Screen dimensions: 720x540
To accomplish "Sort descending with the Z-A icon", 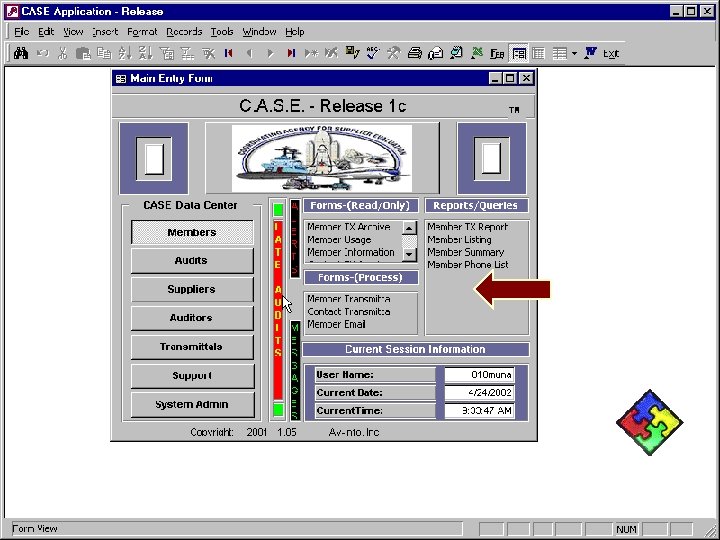I will point(146,53).
